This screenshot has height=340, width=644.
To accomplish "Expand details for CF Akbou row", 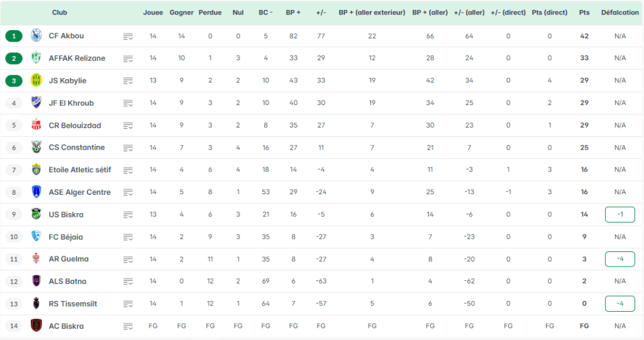I will [x=128, y=36].
